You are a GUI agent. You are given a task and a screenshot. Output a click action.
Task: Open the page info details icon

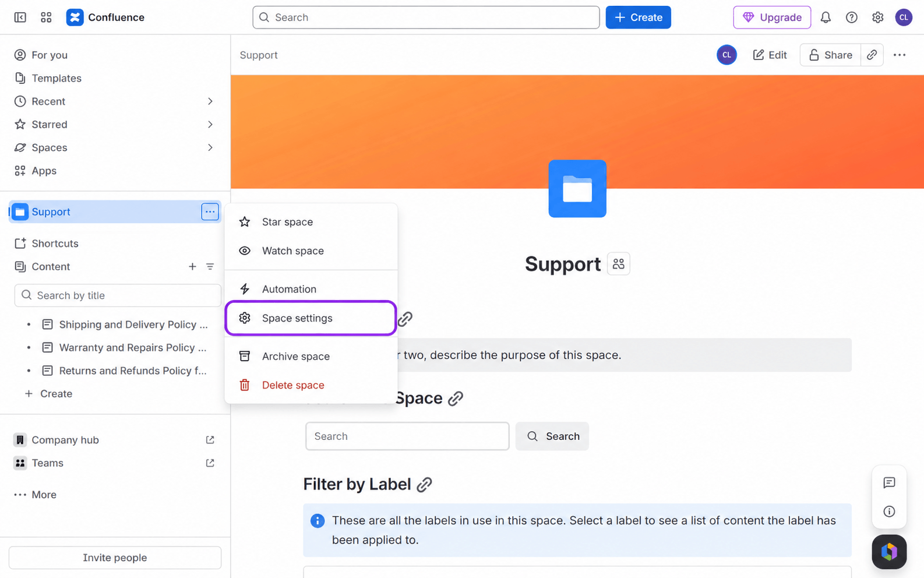tap(889, 512)
